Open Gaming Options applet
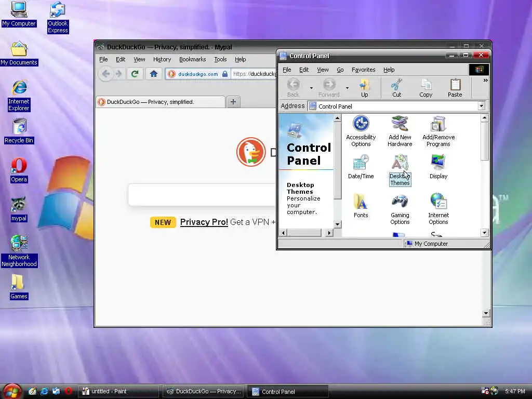532x399 pixels. click(x=400, y=209)
